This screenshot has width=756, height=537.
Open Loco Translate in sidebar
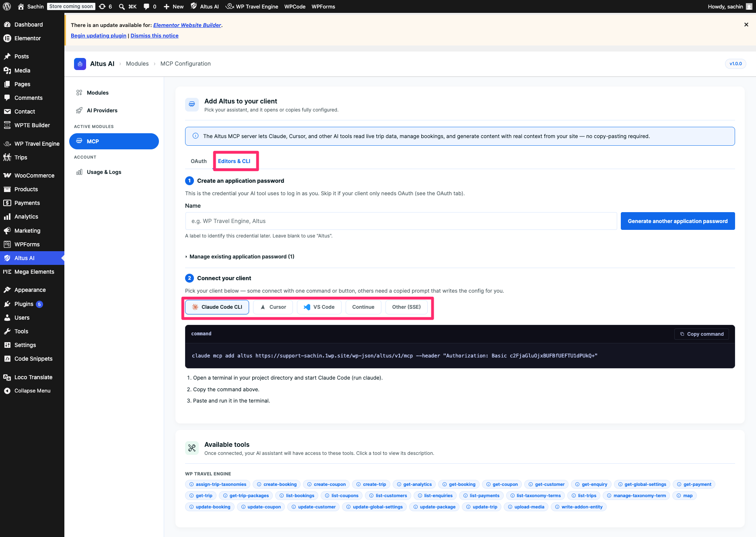32,377
